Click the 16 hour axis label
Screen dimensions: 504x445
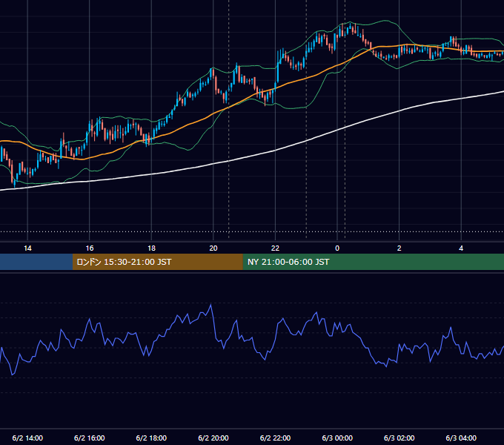point(90,248)
